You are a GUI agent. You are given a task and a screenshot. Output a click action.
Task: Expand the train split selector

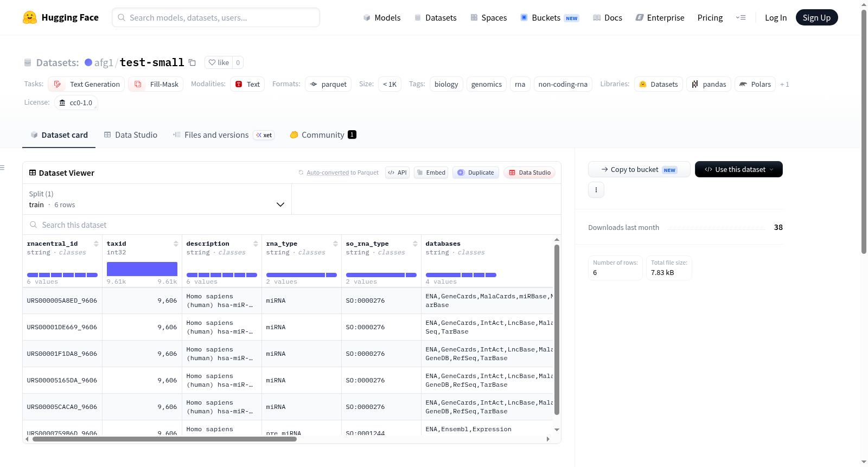157,199
